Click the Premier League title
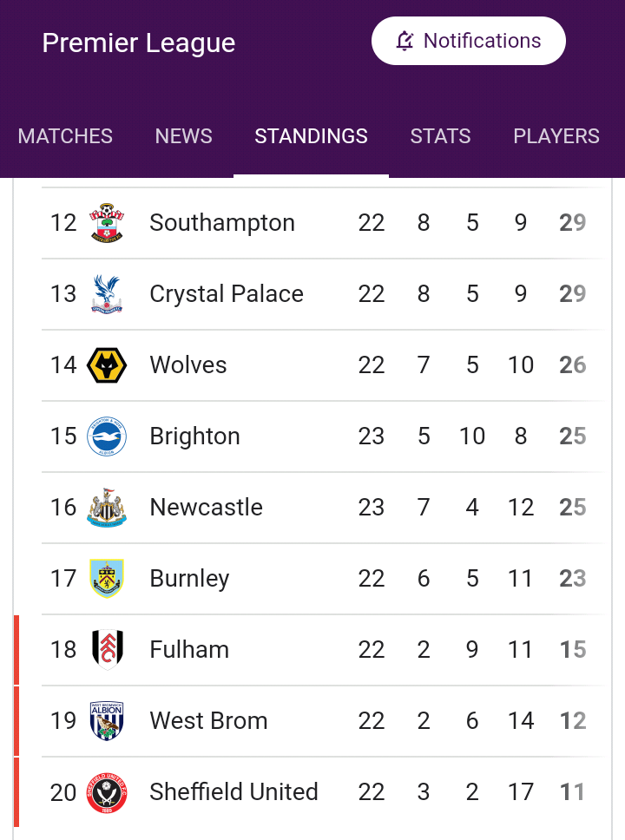Image resolution: width=625 pixels, height=840 pixels. point(139,43)
